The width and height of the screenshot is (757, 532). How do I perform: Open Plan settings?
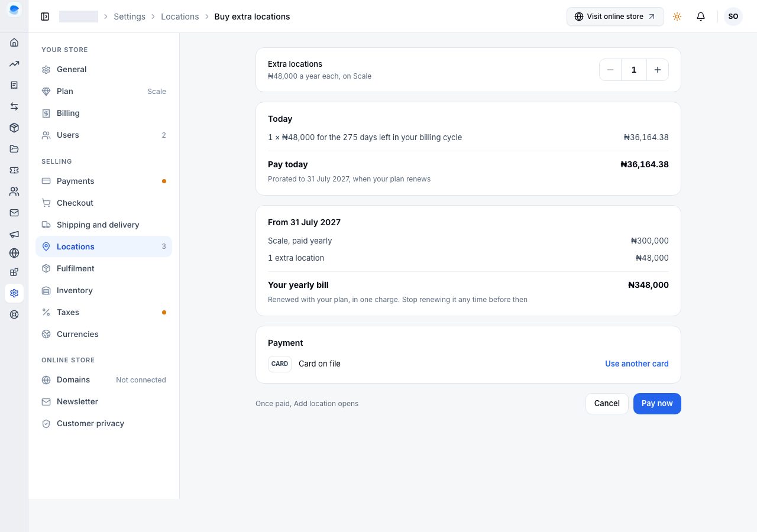[x=103, y=91]
